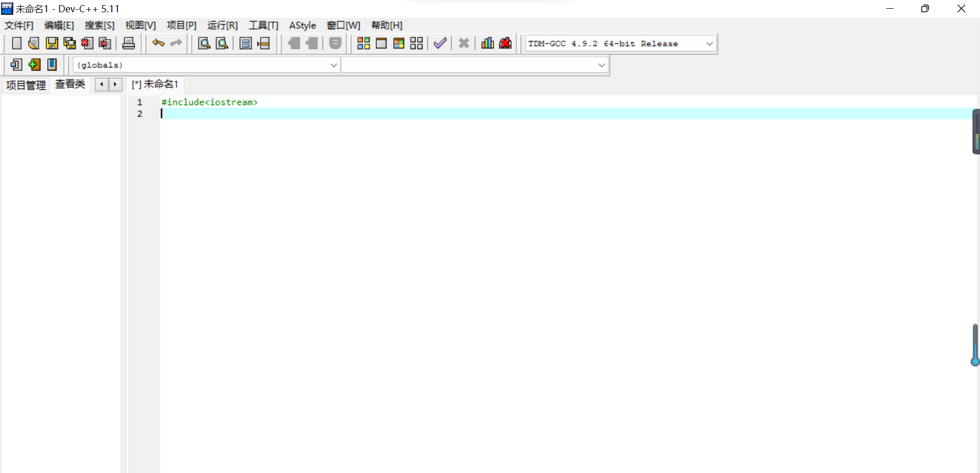Restore down the Dev-C++ window
980x473 pixels.
(925, 9)
